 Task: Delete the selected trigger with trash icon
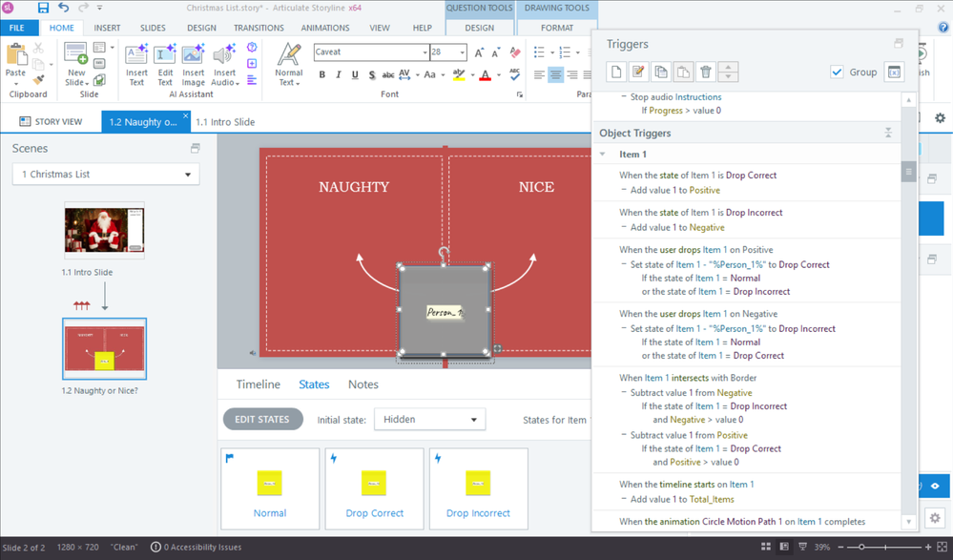pos(706,72)
